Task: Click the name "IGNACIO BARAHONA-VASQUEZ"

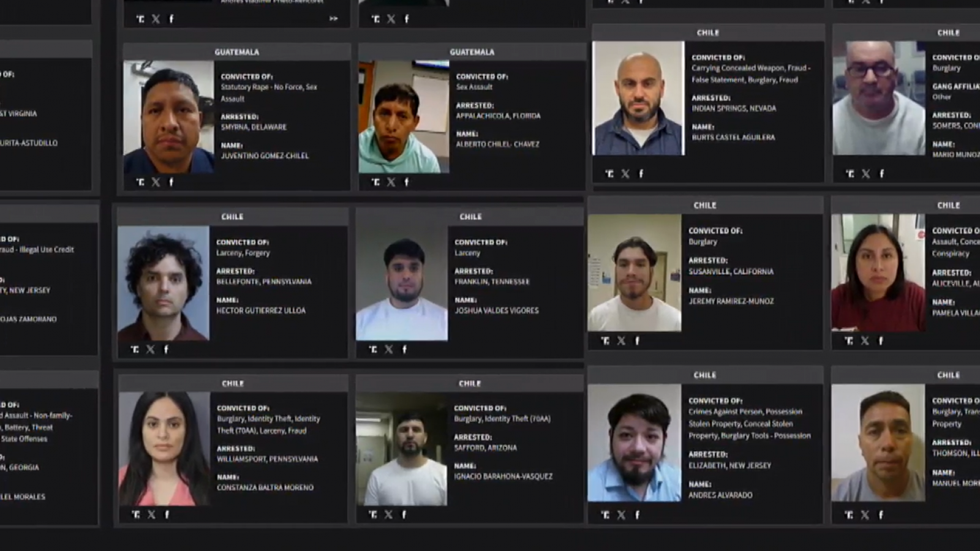Action: (x=503, y=476)
